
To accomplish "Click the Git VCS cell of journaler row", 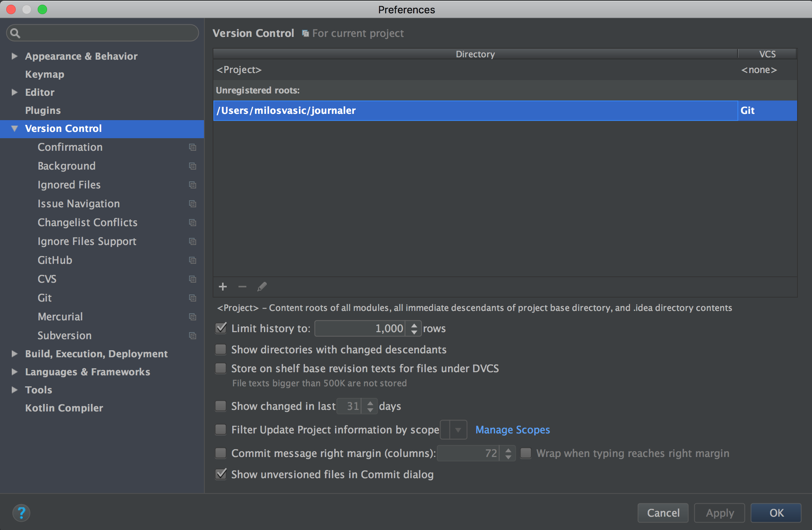I will 767,111.
